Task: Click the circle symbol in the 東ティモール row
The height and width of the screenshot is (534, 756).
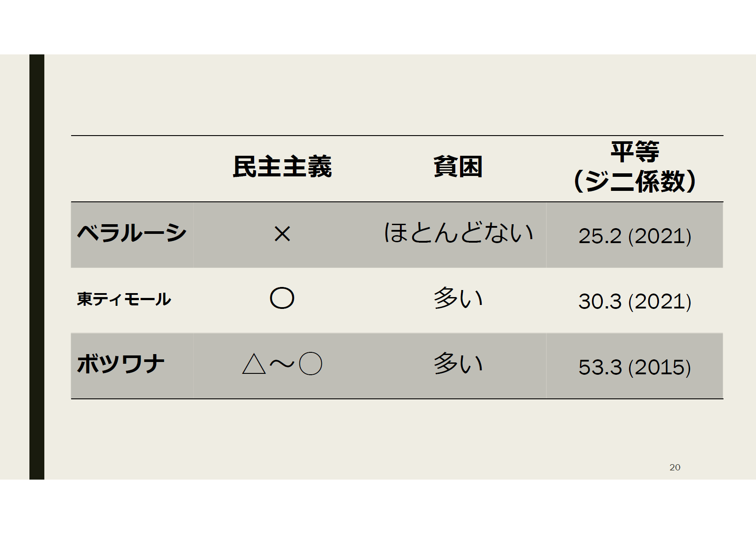Action: point(282,299)
